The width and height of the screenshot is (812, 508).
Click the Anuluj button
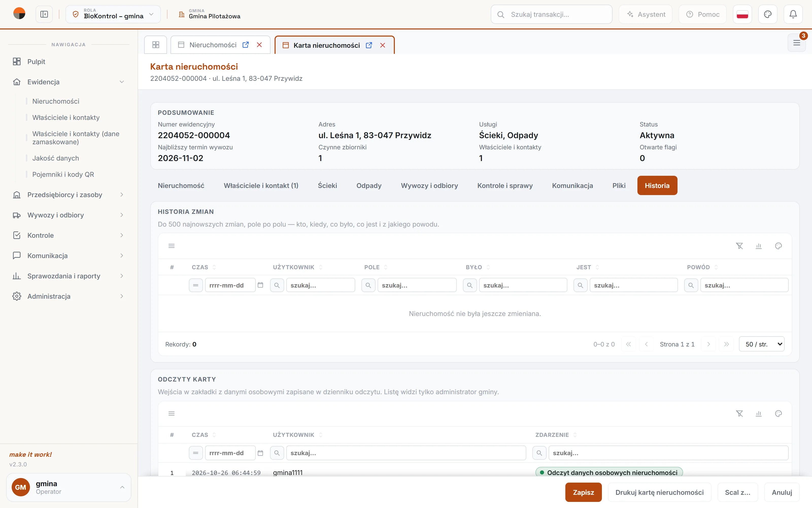coord(782,492)
